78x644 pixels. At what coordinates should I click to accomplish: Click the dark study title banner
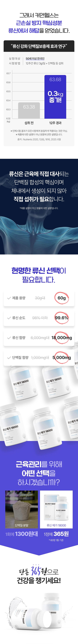pos(39,46)
